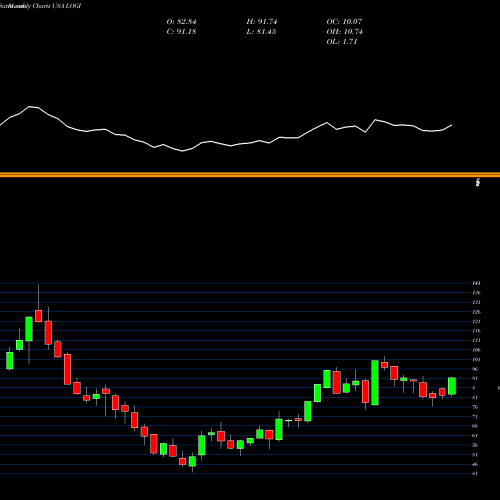Click the last green candle at chart's right end
Image resolution: width=500 pixels, height=500 pixels.
[452, 386]
